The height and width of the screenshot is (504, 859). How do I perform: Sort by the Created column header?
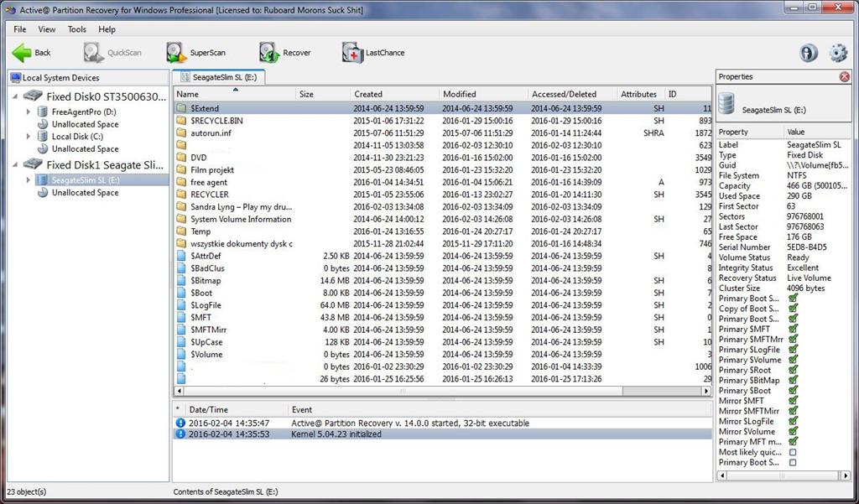395,94
